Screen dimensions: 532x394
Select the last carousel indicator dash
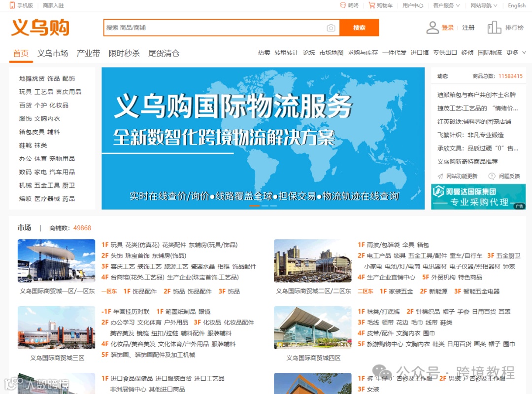[273, 206]
